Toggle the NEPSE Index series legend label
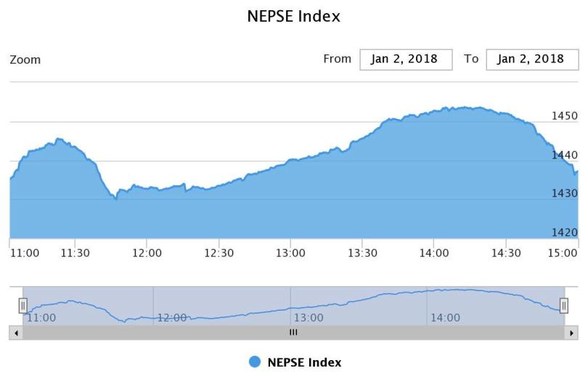Screen dimensions: 588x392 coord(304,362)
